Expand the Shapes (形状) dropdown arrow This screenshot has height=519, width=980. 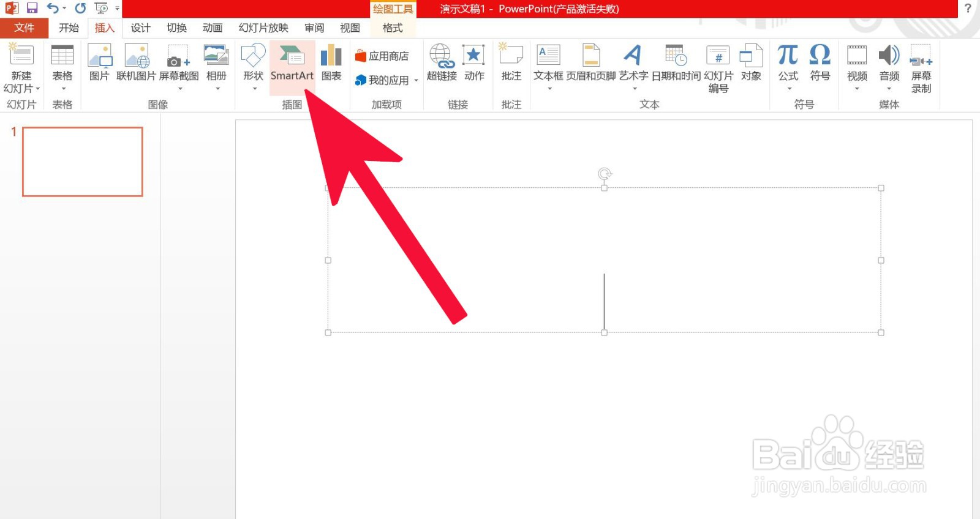(254, 89)
